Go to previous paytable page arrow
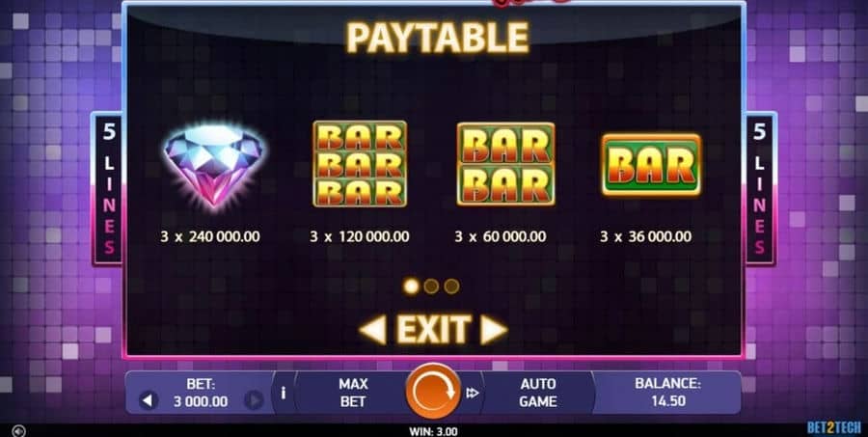Image resolution: width=868 pixels, height=437 pixels. 372,330
